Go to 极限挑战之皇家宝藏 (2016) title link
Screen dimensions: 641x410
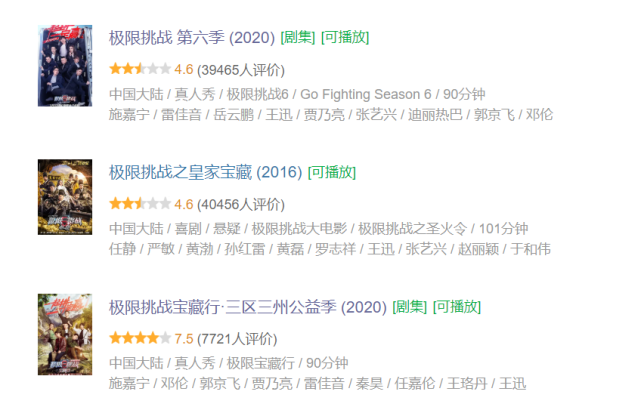click(x=205, y=172)
